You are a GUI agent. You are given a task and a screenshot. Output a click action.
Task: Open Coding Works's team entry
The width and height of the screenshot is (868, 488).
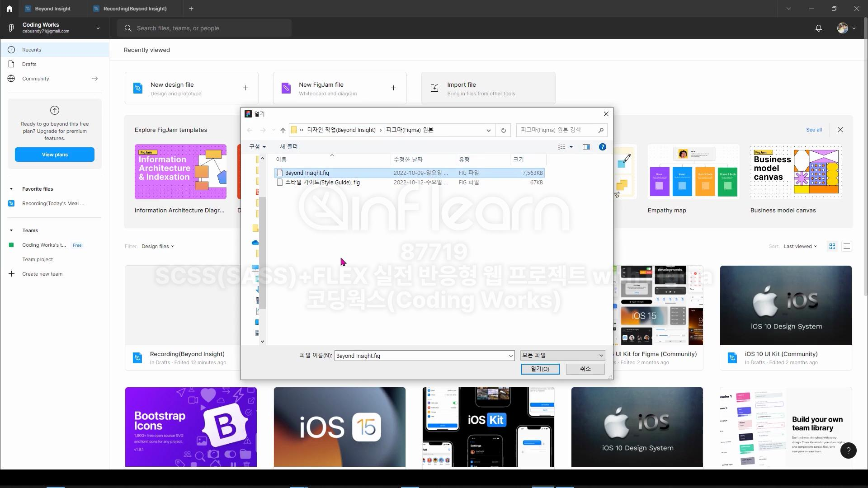44,245
